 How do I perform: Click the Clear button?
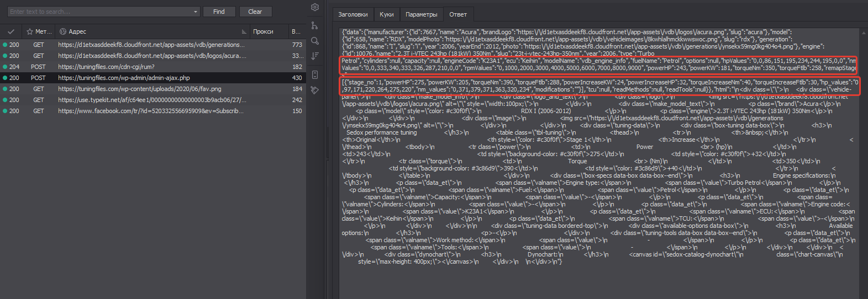(x=255, y=12)
